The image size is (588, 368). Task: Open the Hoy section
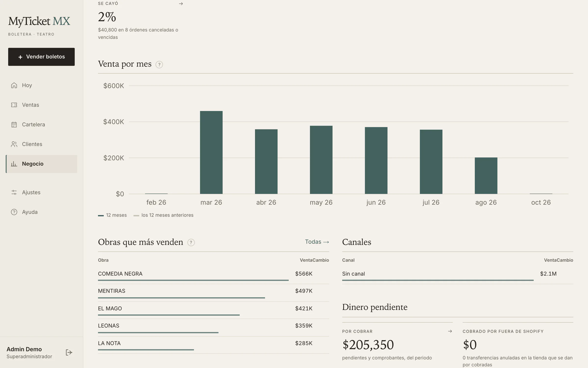pos(41,85)
